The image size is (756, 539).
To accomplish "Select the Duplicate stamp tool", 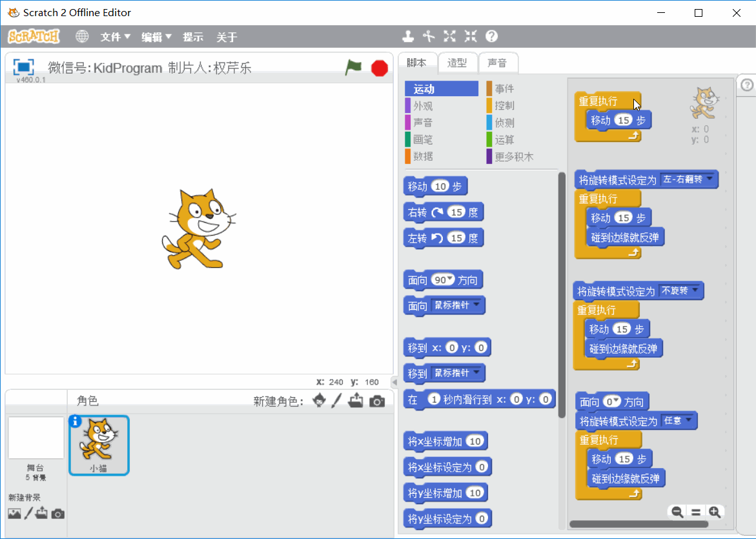I will click(x=408, y=36).
